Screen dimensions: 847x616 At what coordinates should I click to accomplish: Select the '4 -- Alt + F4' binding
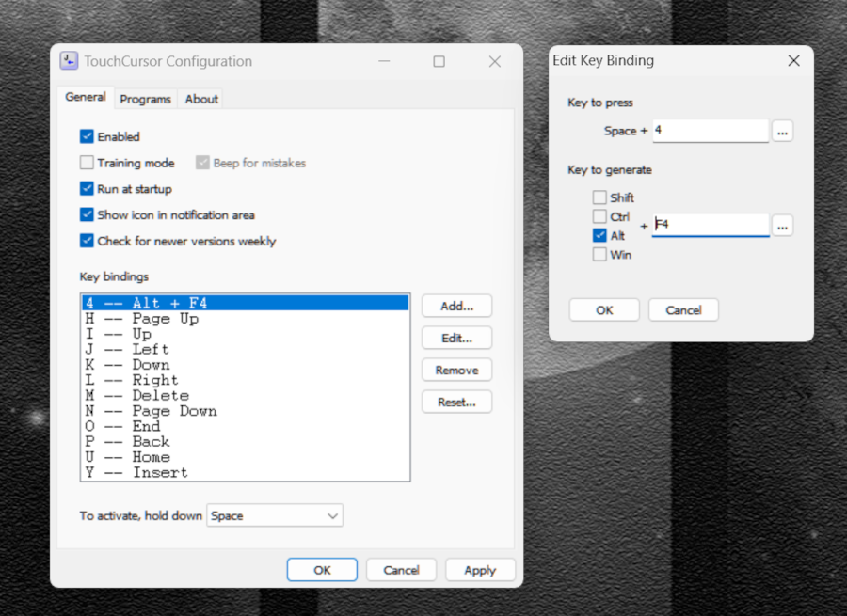246,303
